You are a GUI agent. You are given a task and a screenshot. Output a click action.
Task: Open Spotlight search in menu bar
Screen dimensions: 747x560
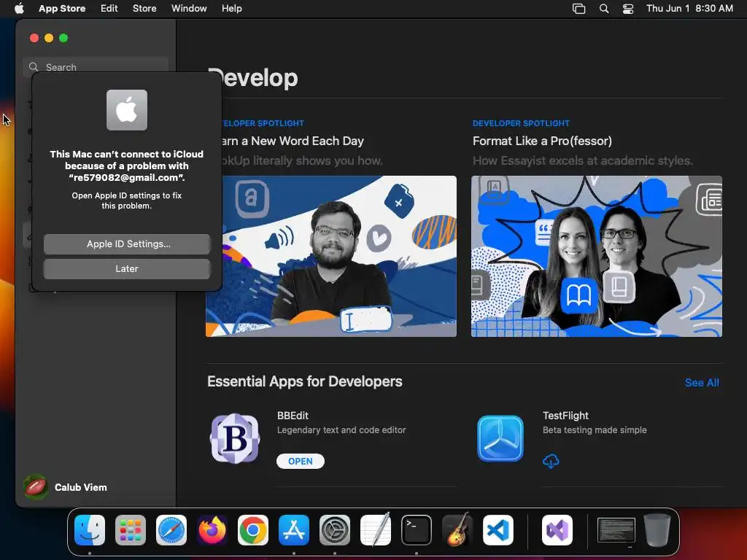click(603, 8)
